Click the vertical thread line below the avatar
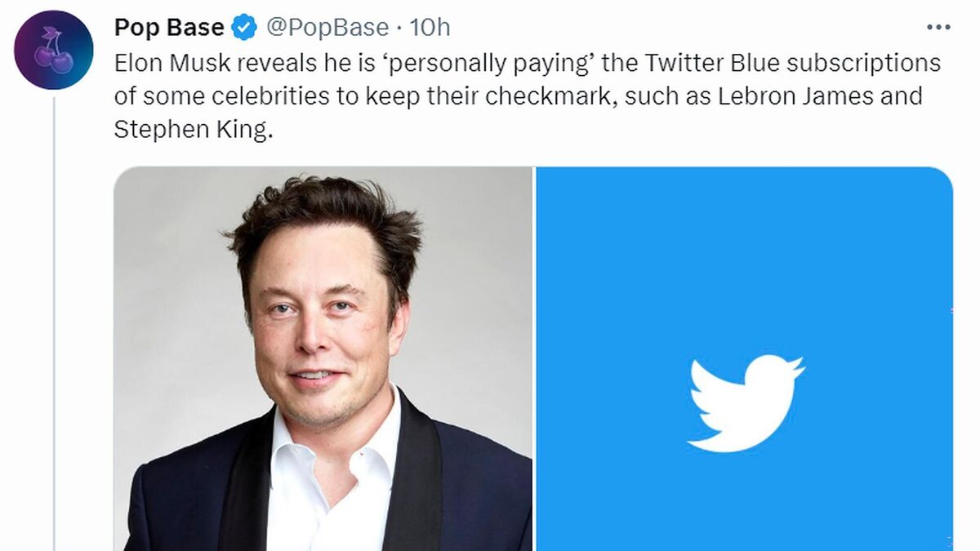The image size is (980, 551). click(x=54, y=327)
